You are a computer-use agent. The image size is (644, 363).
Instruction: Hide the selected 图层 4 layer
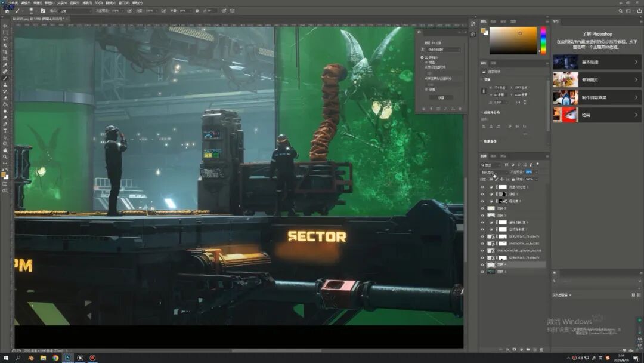pyautogui.click(x=482, y=264)
